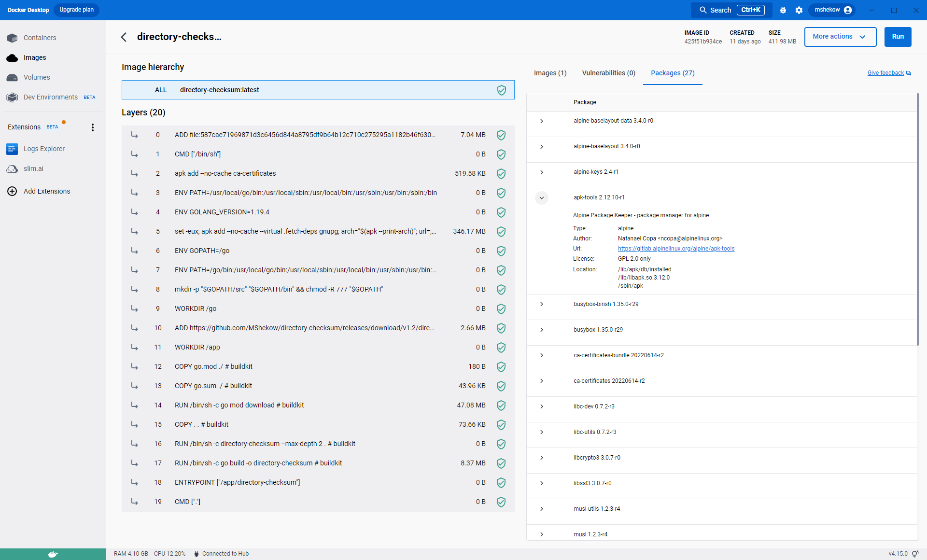Expand the busybox-binsh 1.35.0-r29 package
Screen dimensions: 927x560
tap(542, 304)
